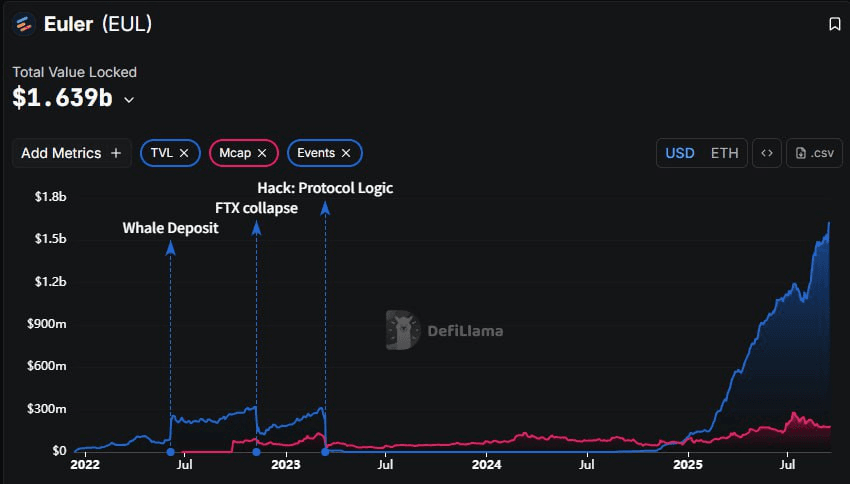Click the FTX collapse event marker dot

pos(256,451)
